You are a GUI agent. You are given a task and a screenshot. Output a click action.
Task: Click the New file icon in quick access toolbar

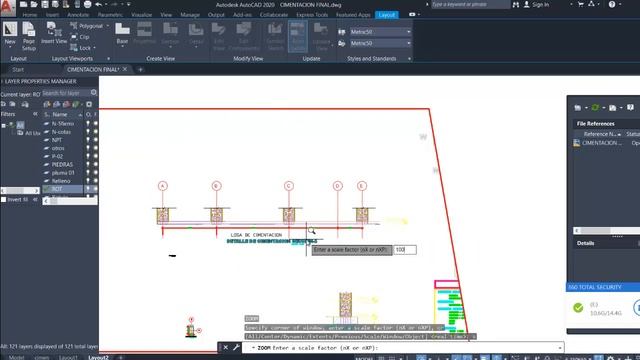coord(24,4)
